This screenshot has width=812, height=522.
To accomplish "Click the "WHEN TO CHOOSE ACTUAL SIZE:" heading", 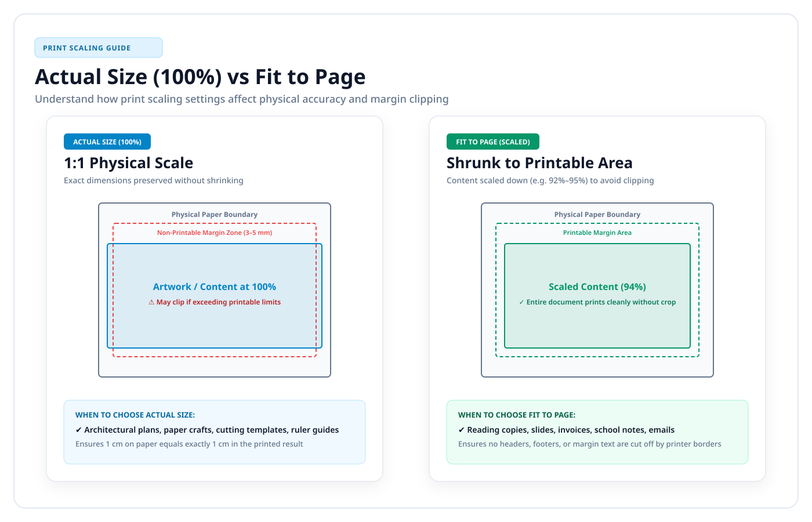I will pyautogui.click(x=135, y=415).
